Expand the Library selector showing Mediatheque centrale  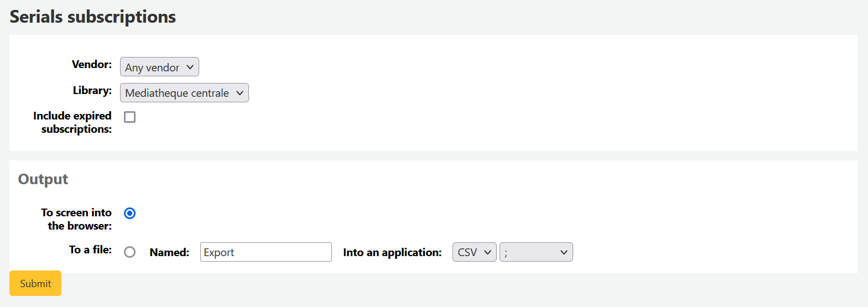click(184, 93)
